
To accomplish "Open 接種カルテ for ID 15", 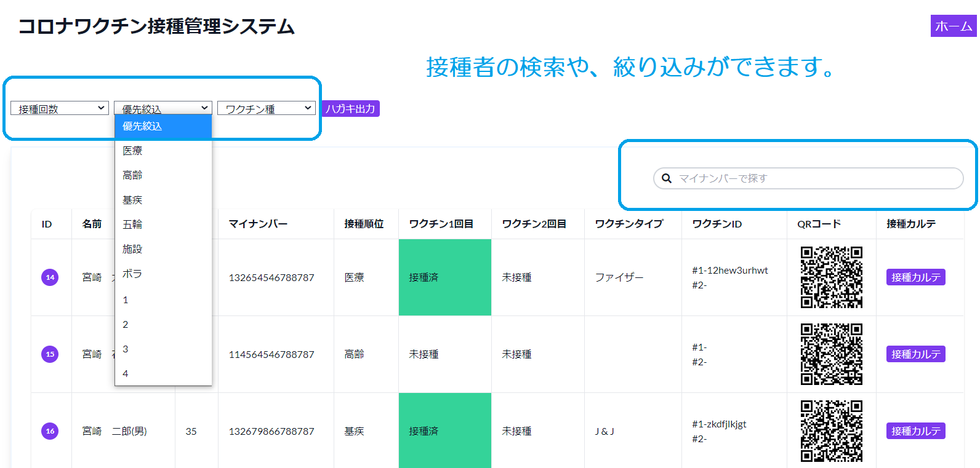I will click(x=916, y=354).
